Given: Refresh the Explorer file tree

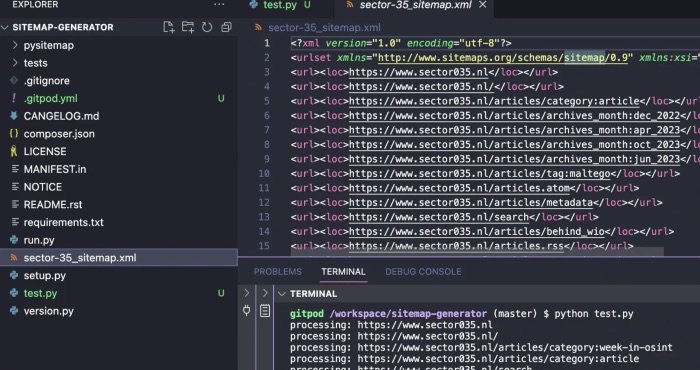Looking at the screenshot, I should (x=207, y=27).
